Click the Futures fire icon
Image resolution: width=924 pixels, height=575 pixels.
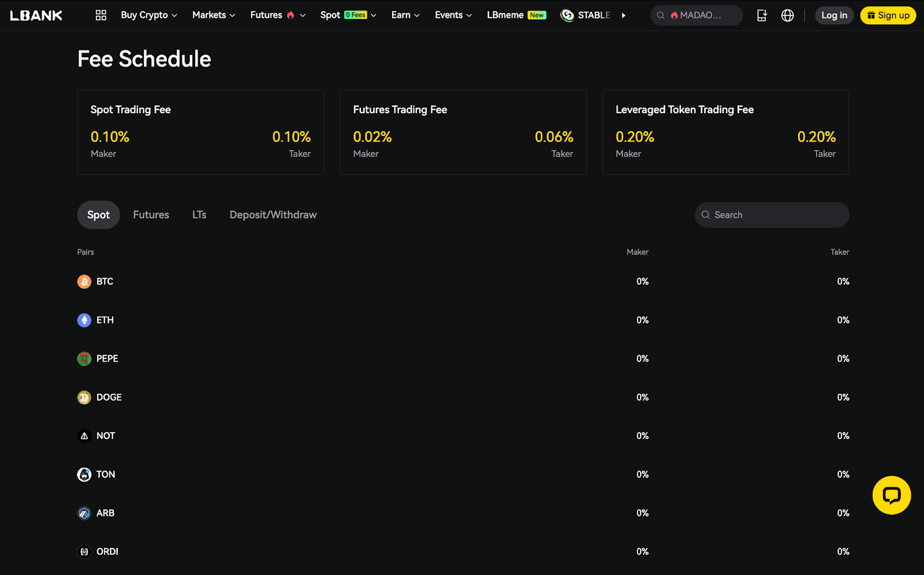(290, 15)
